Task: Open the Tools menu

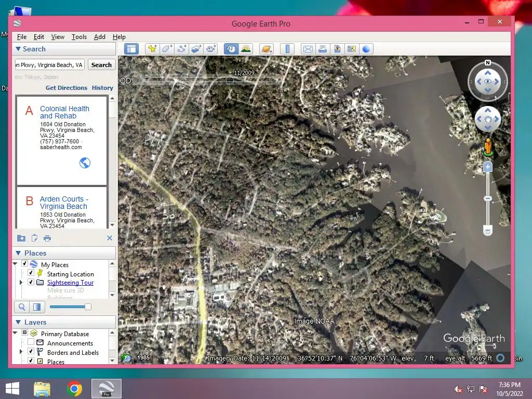Action: click(x=79, y=37)
